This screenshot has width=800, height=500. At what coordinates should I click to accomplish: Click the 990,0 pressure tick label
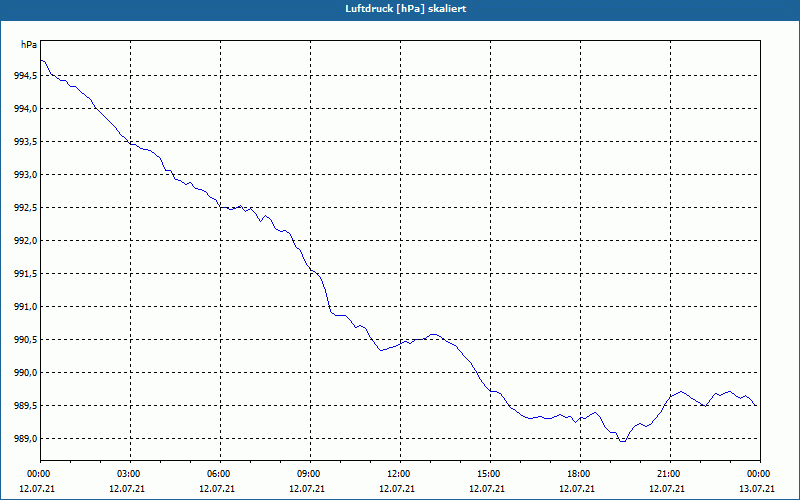pos(25,373)
